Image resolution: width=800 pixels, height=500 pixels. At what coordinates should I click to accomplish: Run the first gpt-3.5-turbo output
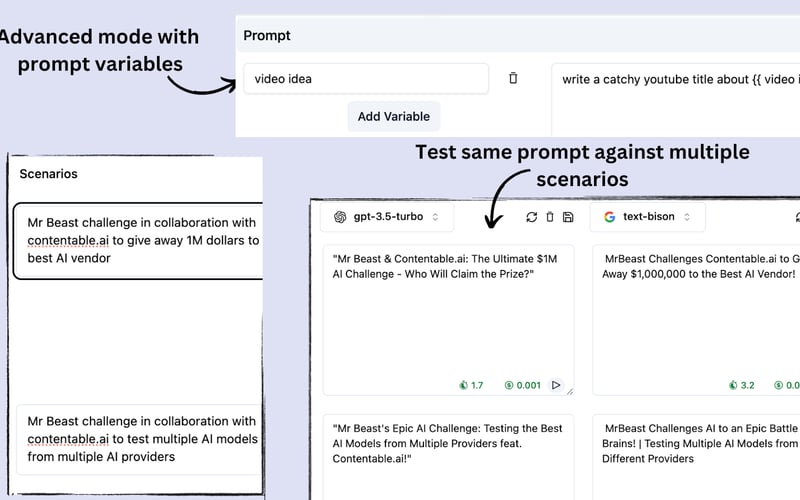(557, 385)
